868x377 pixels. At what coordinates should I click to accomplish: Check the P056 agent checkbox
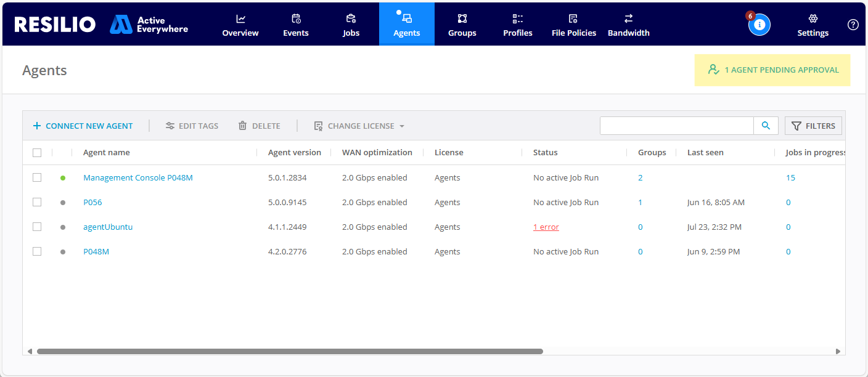[37, 202]
